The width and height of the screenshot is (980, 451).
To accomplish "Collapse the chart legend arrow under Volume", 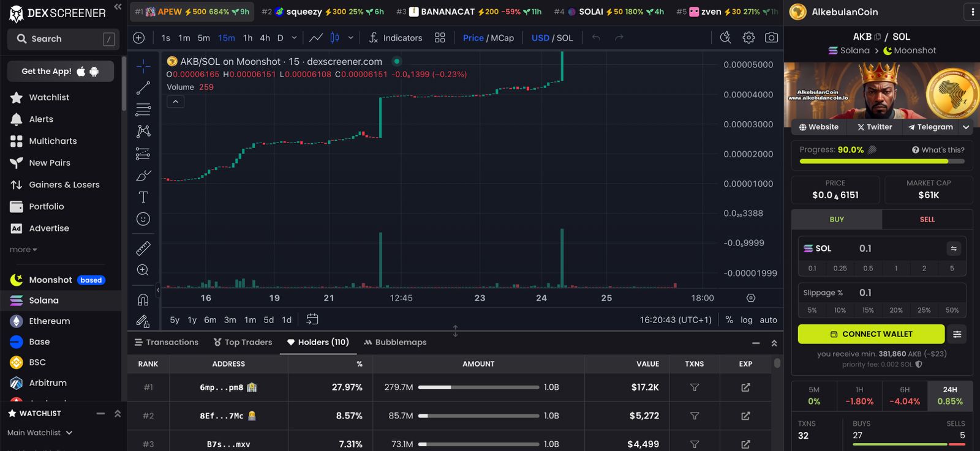I will (x=175, y=102).
